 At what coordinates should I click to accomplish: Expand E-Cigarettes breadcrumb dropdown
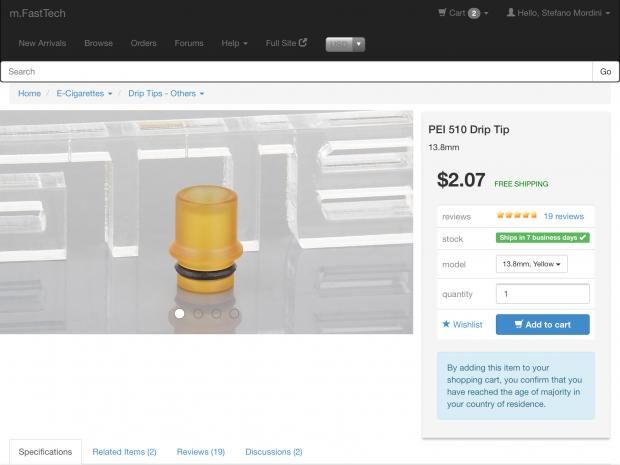[84, 93]
